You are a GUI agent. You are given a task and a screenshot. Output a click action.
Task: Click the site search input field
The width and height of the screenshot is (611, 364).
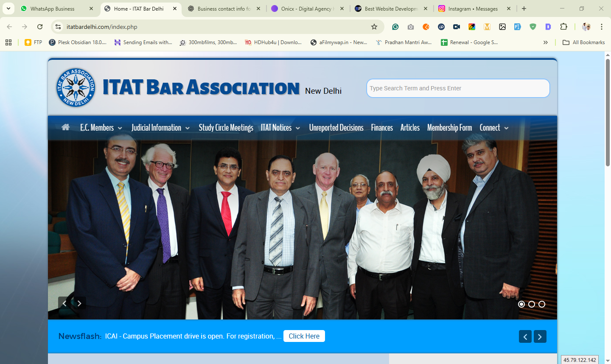coord(458,88)
